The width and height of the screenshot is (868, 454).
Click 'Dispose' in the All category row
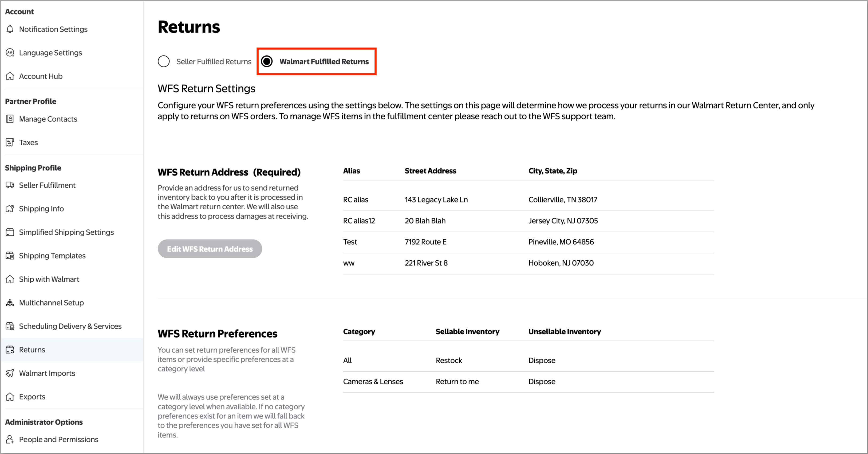(x=542, y=360)
